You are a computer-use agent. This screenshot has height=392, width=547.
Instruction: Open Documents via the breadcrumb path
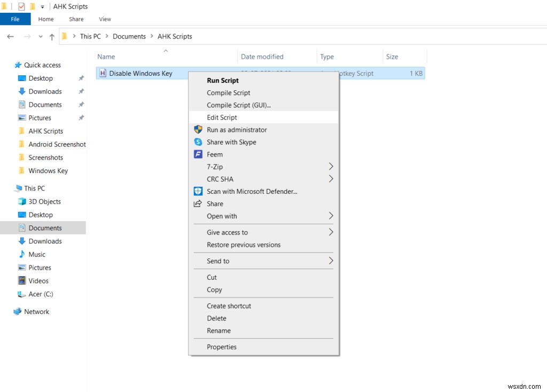129,36
